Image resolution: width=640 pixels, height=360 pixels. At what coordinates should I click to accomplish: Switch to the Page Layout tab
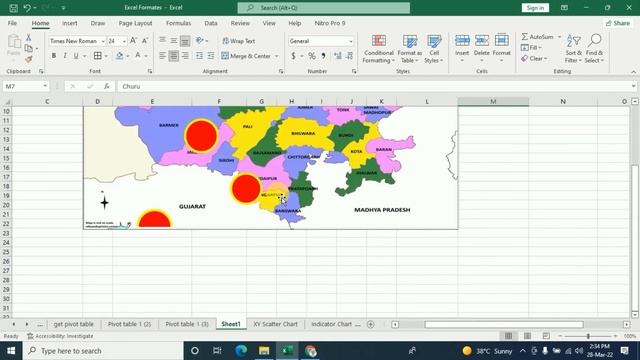point(136,23)
